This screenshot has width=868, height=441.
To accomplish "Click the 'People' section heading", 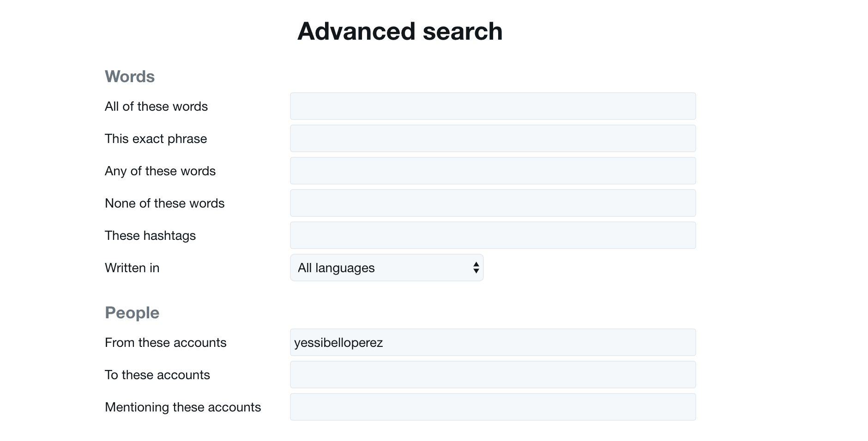I will tap(132, 313).
